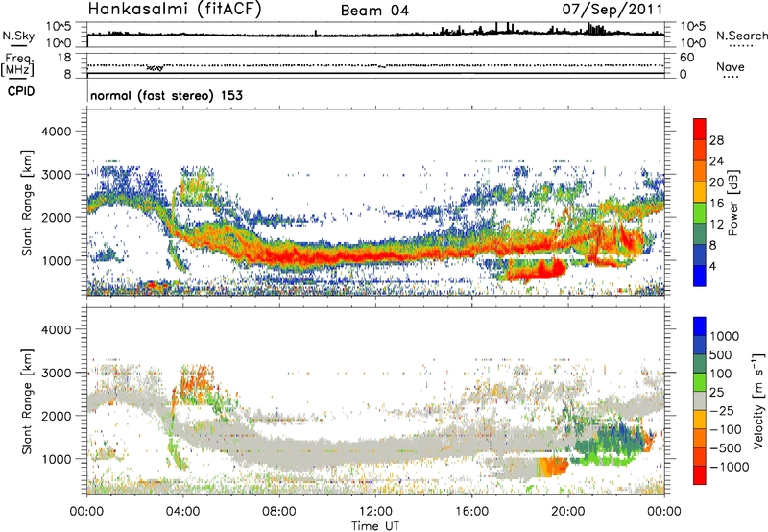Click the velocity colorbar blue top segment
The image size is (768, 532).
coord(700,326)
